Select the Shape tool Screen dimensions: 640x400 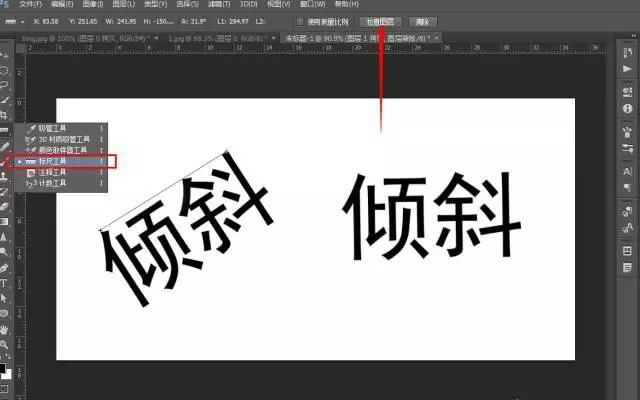tap(4, 313)
